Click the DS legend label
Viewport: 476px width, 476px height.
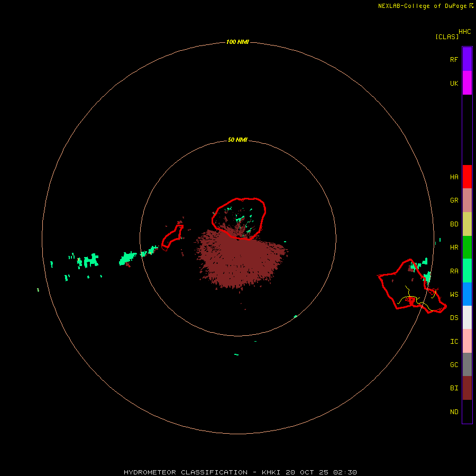pos(454,318)
